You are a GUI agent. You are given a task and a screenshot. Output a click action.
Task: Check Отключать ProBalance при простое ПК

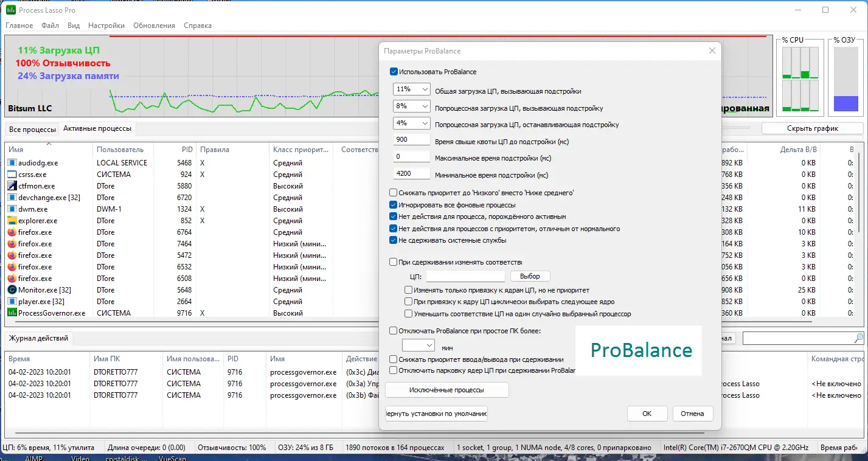click(x=393, y=331)
